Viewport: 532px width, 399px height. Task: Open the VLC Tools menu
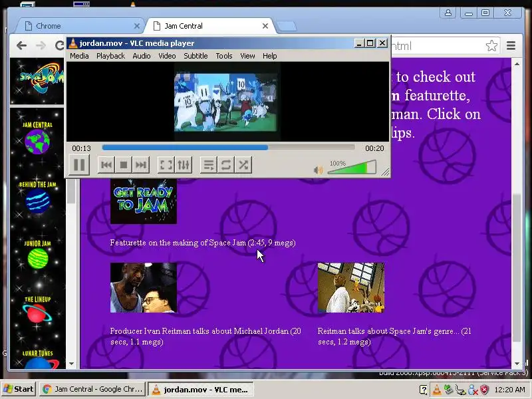[x=224, y=56]
